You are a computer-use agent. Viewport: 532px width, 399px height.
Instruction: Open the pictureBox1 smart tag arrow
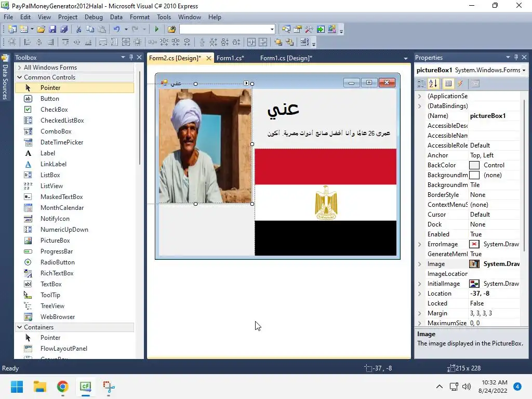point(246,83)
